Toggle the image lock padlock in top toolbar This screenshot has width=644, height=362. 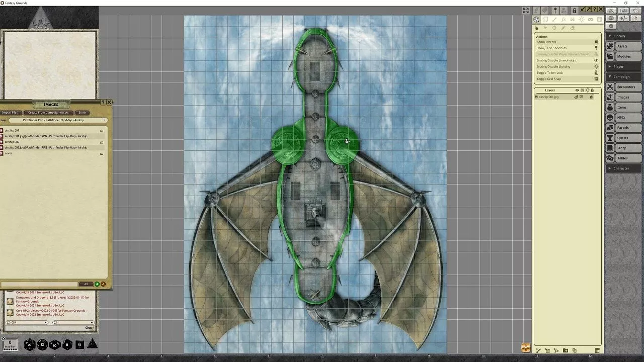(575, 10)
